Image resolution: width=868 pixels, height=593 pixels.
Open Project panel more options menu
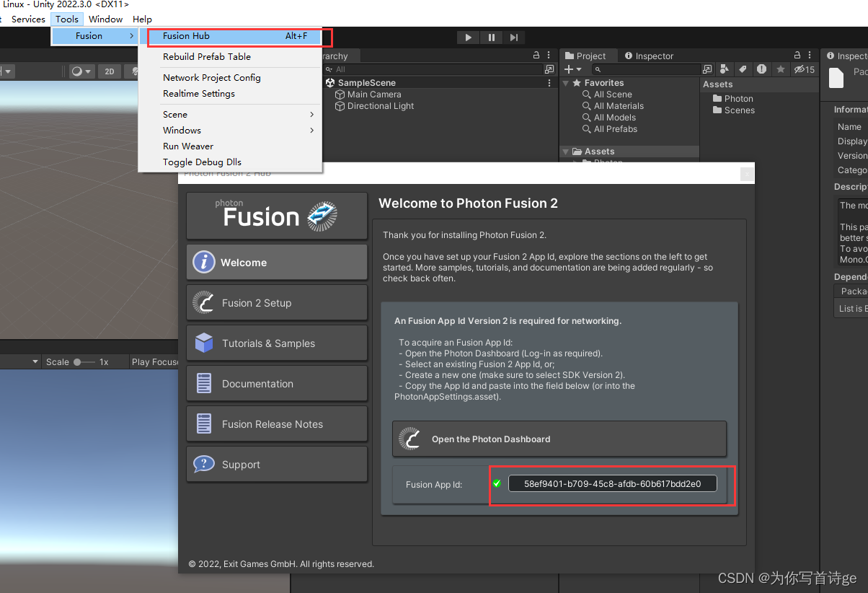tap(810, 56)
